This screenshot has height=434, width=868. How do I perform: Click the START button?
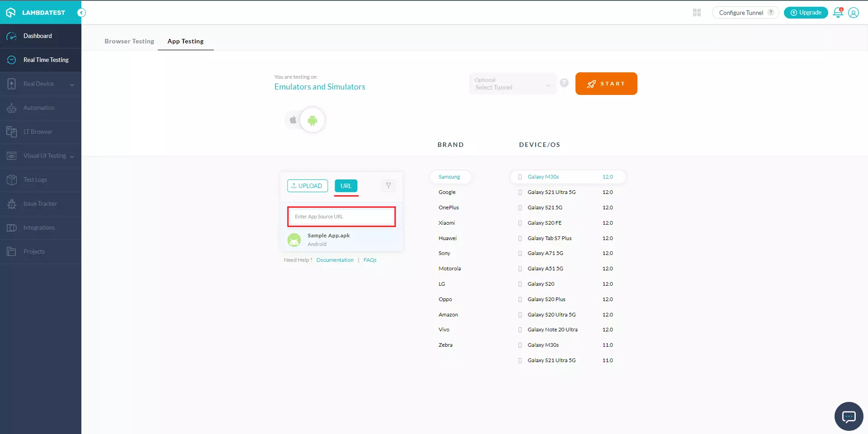tap(606, 84)
